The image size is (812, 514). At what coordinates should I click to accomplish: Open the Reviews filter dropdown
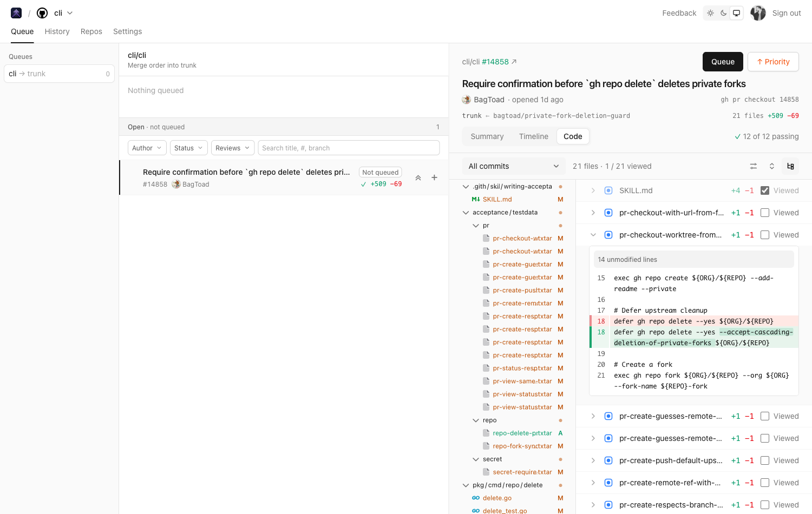click(233, 148)
